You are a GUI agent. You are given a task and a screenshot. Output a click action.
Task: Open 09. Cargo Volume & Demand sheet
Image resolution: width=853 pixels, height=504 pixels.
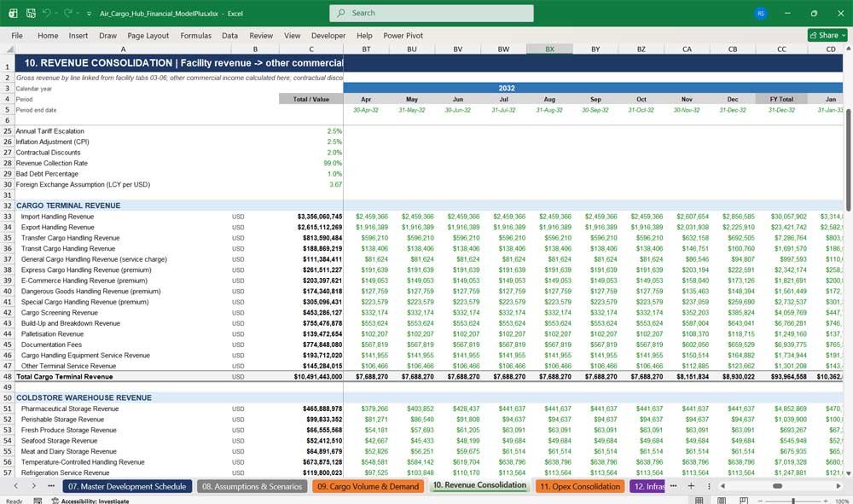(368, 487)
